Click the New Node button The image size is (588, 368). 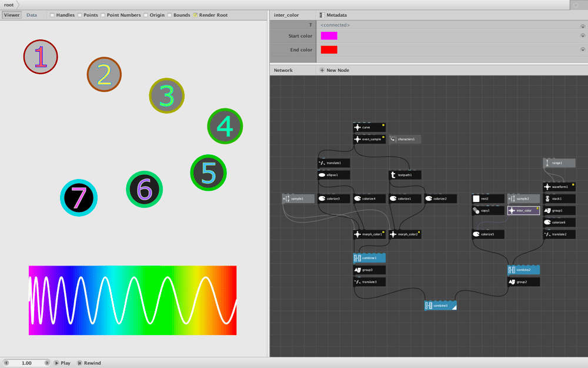tap(334, 70)
